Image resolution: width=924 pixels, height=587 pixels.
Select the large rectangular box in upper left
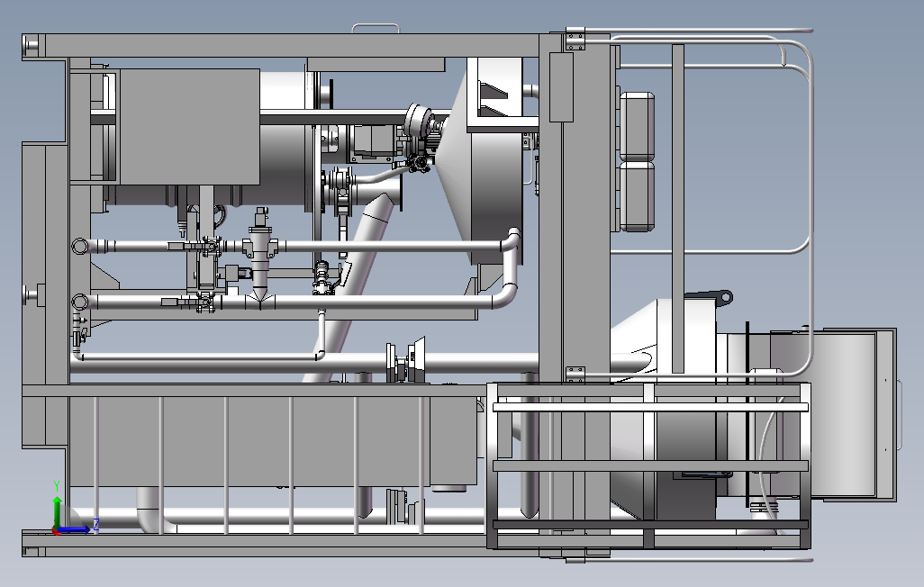[189, 126]
